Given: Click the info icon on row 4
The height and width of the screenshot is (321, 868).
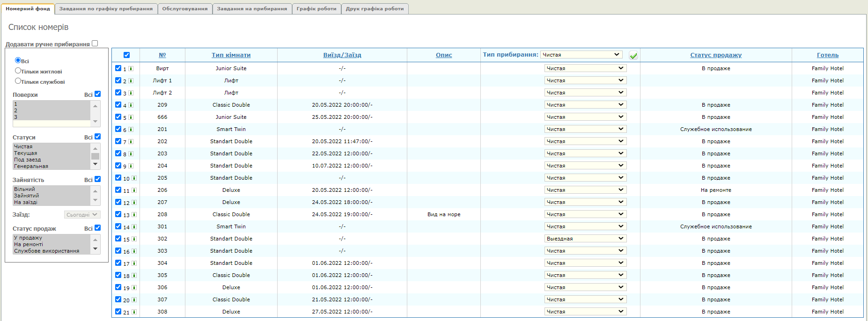Looking at the screenshot, I should click(x=131, y=105).
